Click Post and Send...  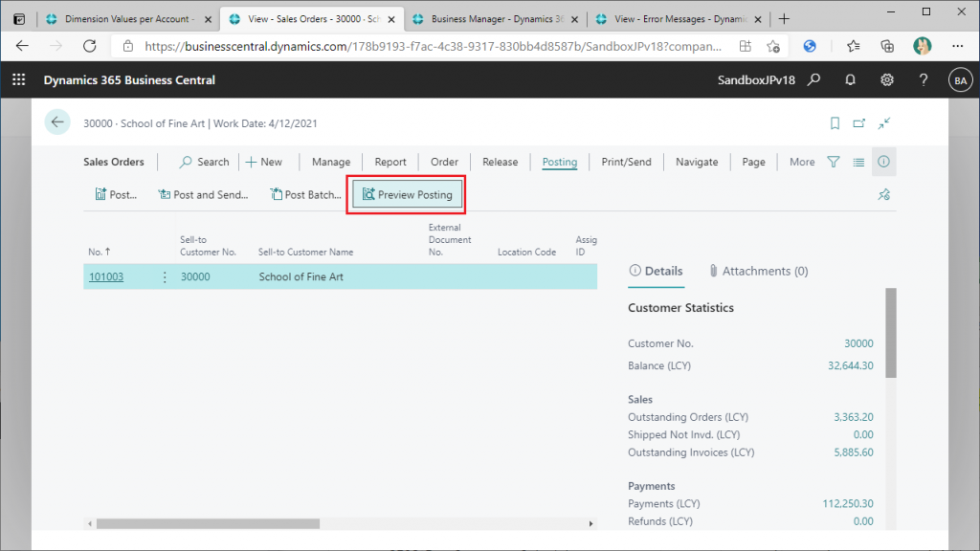(x=203, y=195)
